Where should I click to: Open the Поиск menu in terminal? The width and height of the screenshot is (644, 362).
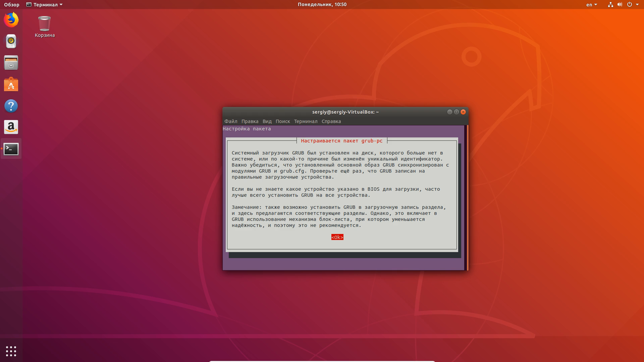point(283,121)
